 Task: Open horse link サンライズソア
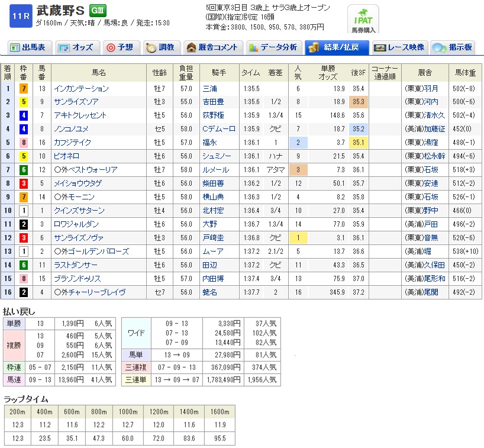[78, 102]
